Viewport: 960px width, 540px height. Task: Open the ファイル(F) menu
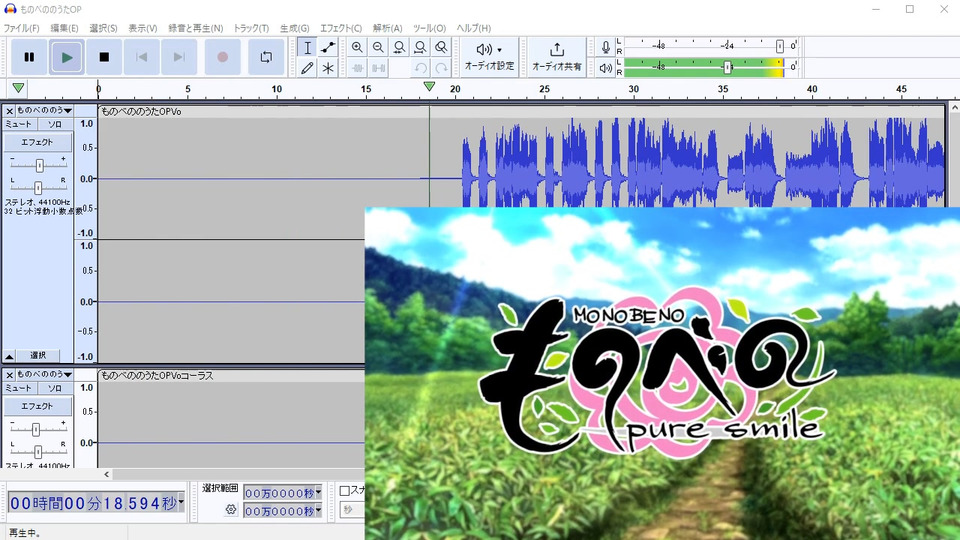pos(21,28)
